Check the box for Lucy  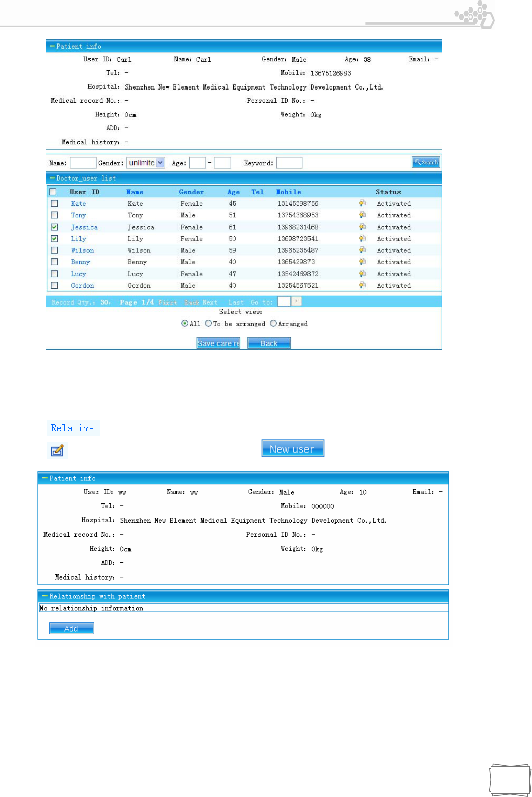[x=54, y=274]
